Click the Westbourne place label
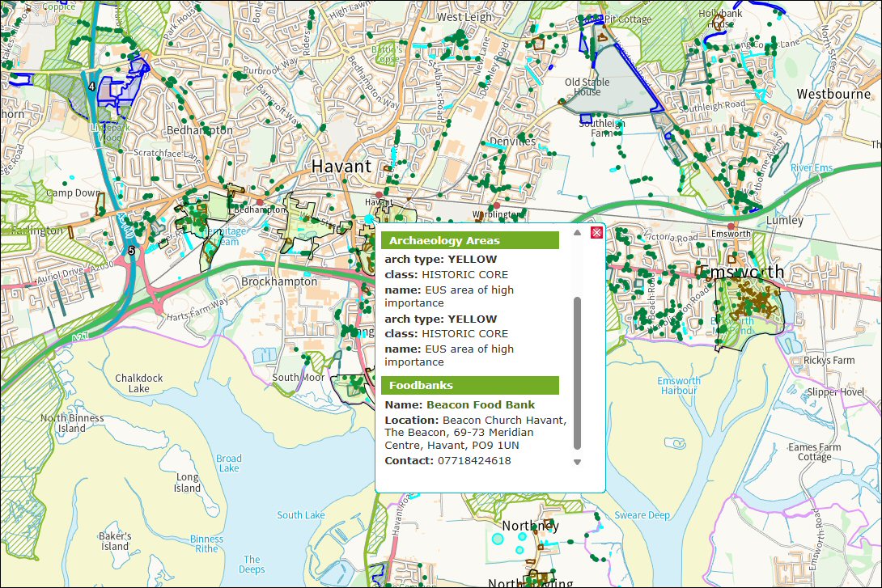 [833, 94]
